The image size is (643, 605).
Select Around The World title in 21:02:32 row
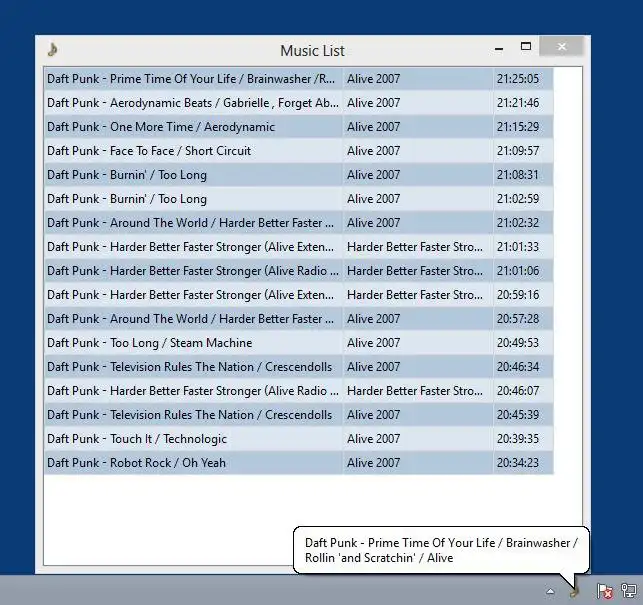[190, 223]
